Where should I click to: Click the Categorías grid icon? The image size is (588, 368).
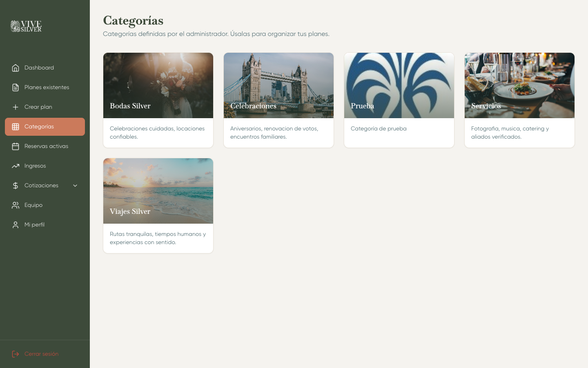(x=16, y=127)
